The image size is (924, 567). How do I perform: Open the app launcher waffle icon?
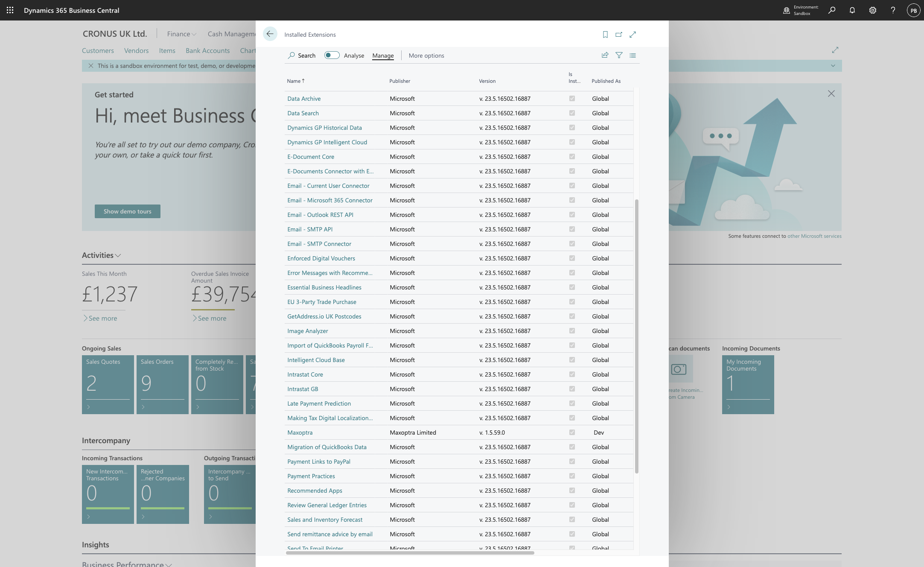tap(10, 10)
